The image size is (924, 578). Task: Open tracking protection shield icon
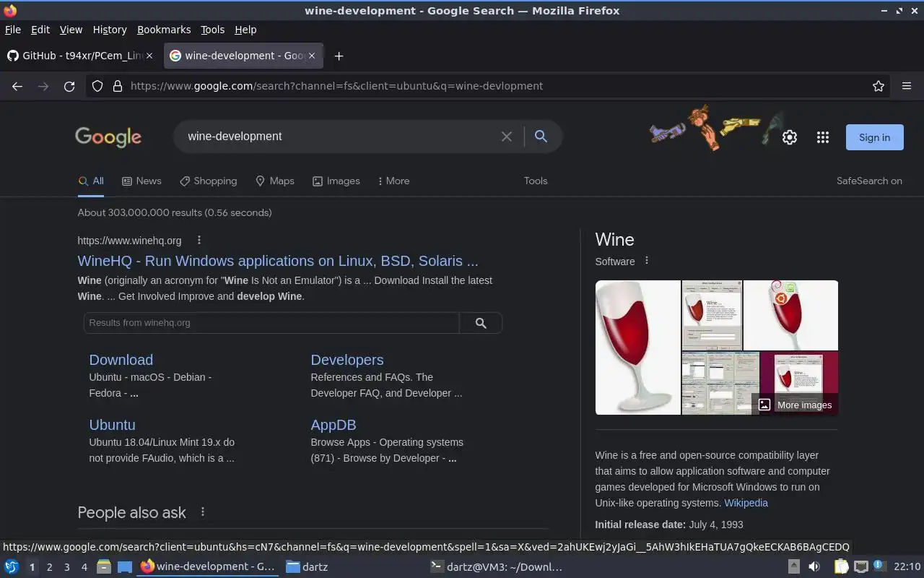(x=97, y=86)
